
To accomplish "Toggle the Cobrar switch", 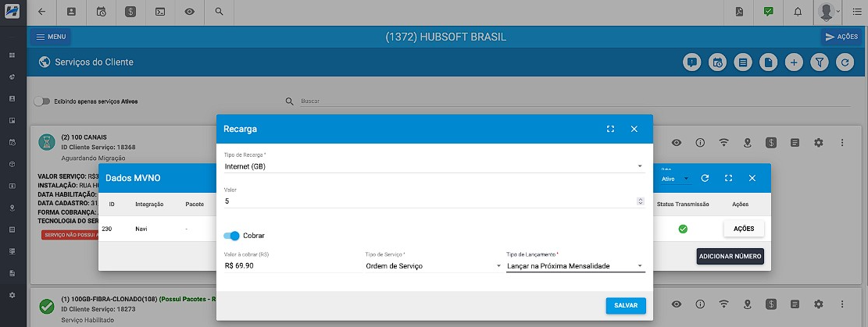I will click(231, 236).
